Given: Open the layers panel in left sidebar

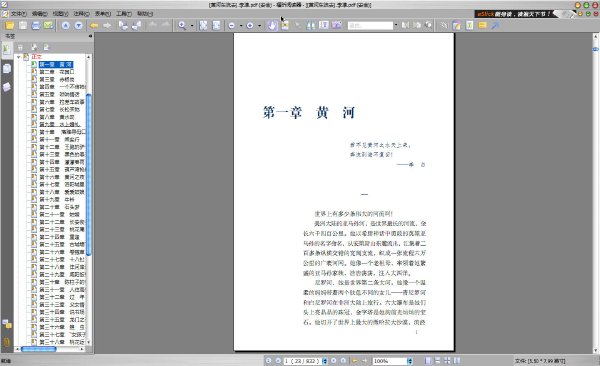Looking at the screenshot, I should point(7,87).
